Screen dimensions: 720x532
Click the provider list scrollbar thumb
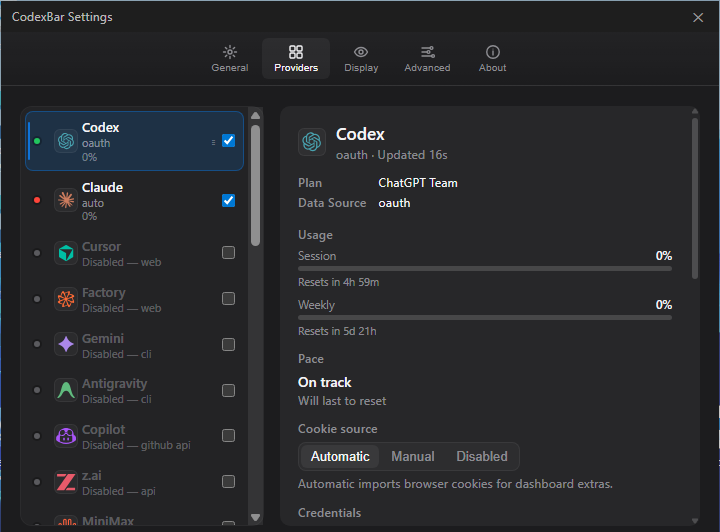(x=256, y=185)
